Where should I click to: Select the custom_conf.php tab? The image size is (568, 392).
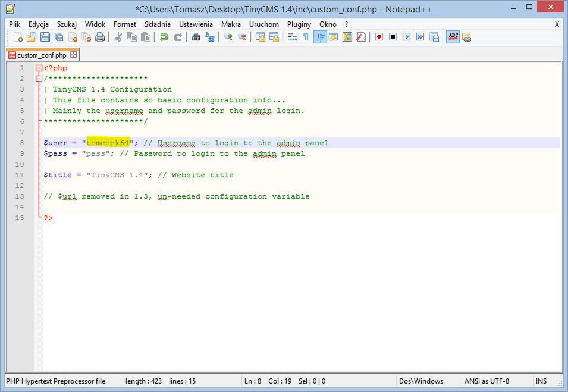(x=42, y=55)
